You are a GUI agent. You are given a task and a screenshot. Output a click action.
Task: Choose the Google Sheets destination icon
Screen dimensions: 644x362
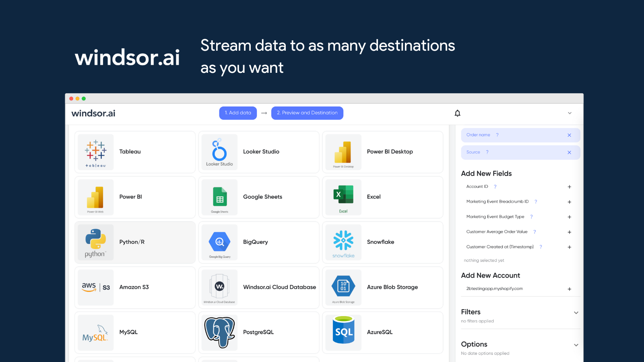219,197
